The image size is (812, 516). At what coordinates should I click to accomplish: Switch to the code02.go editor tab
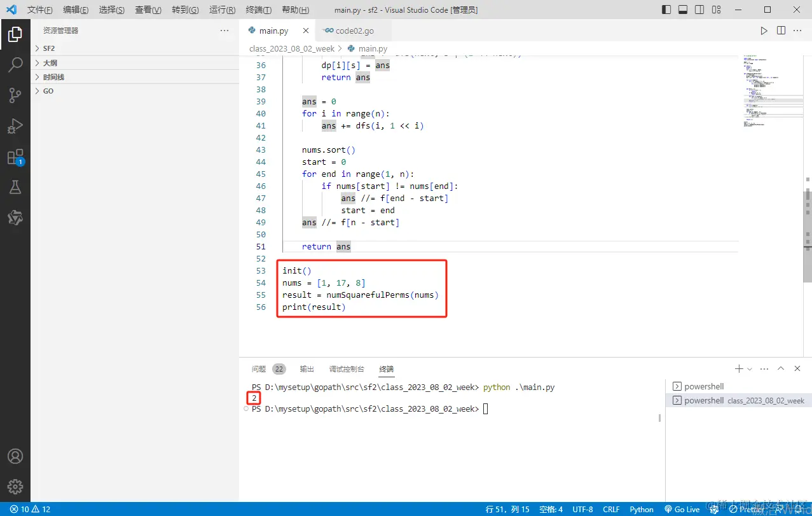[354, 31]
